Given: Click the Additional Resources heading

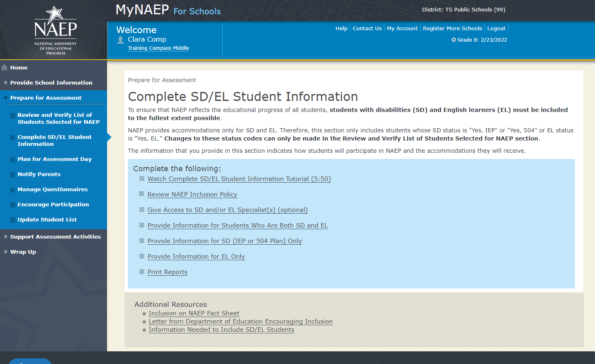Looking at the screenshot, I should point(171,304).
